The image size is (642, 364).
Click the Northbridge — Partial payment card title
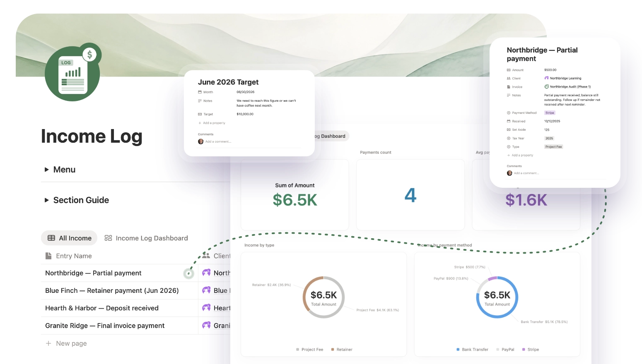click(x=542, y=55)
